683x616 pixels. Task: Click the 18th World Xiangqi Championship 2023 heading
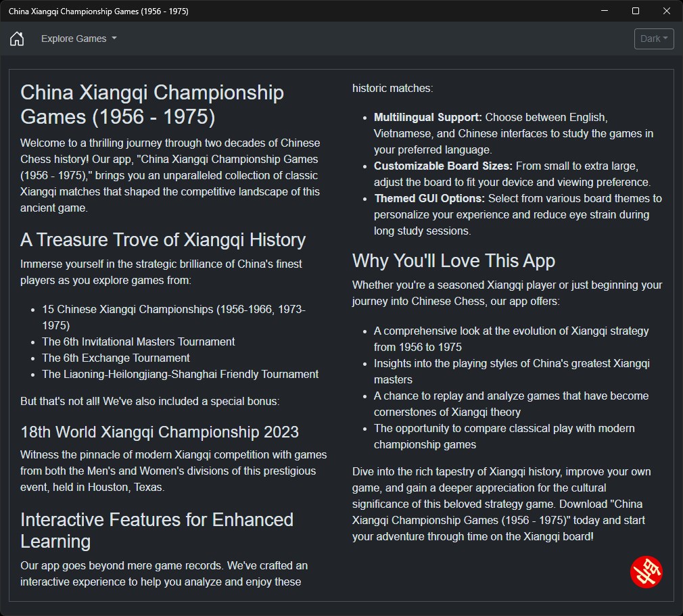point(160,431)
